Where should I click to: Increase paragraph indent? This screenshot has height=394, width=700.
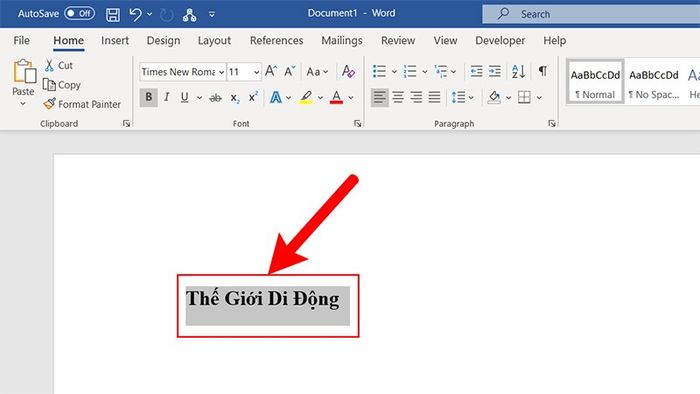point(495,71)
